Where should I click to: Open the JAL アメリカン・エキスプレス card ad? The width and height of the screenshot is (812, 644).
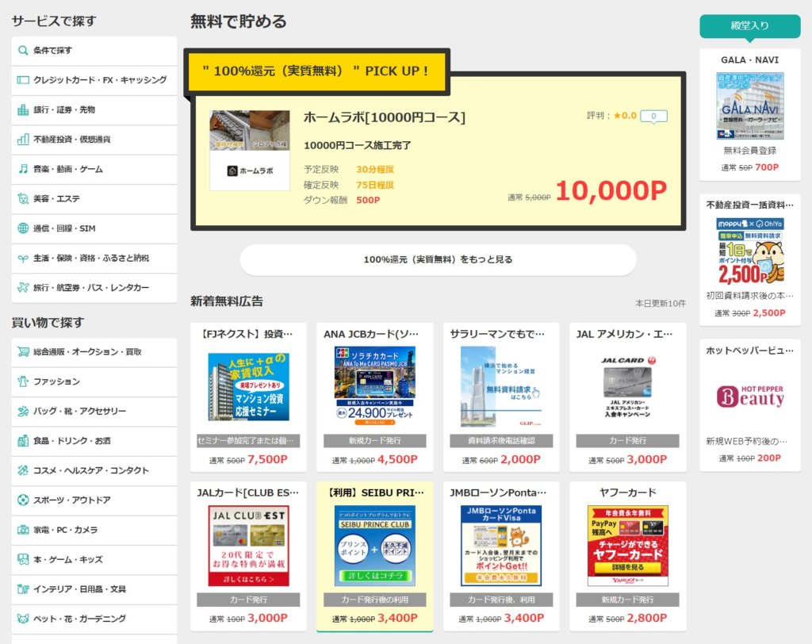coord(628,397)
